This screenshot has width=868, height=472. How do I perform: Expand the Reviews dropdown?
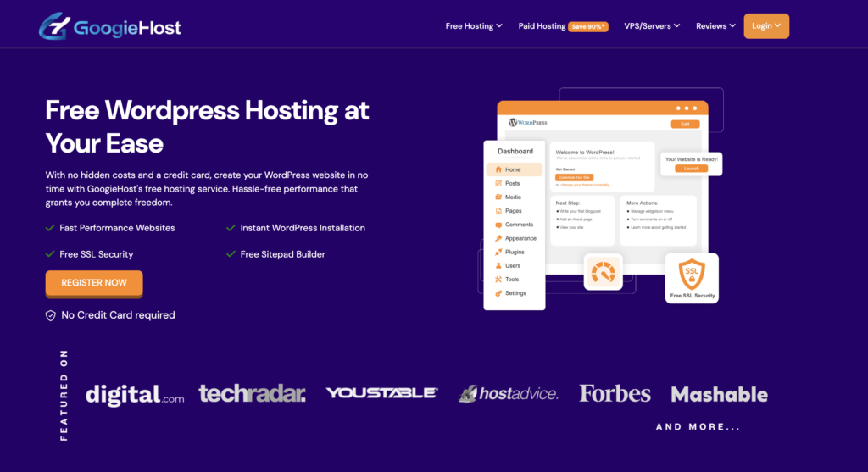point(715,26)
